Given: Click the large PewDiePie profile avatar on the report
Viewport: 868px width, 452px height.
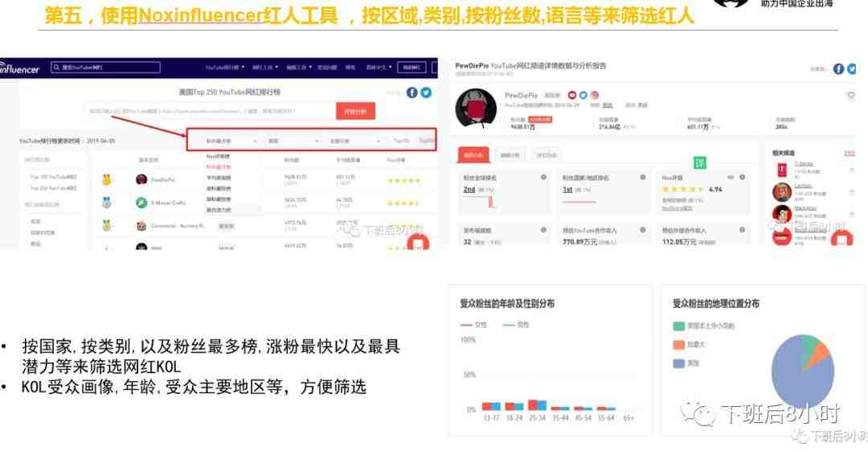Looking at the screenshot, I should coord(476,109).
